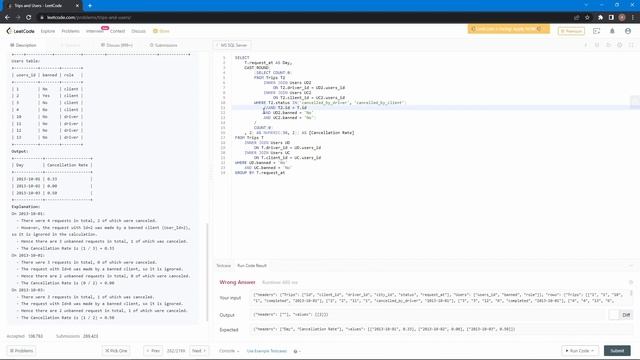Click the browser address bar
The height and width of the screenshot is (360, 640).
coord(306,18)
